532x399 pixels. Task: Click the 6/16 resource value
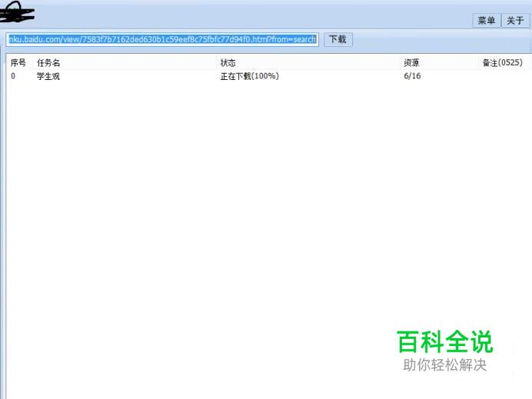click(x=412, y=76)
